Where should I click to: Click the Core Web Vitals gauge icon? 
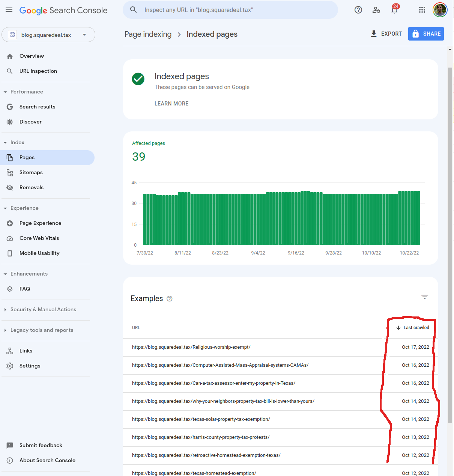click(x=10, y=238)
